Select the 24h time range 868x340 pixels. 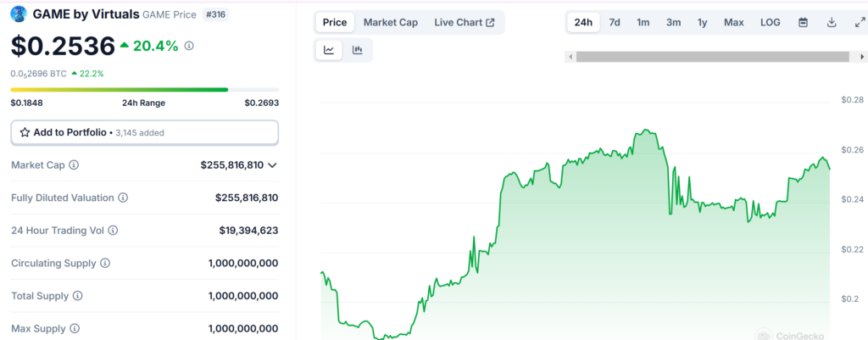coord(583,22)
